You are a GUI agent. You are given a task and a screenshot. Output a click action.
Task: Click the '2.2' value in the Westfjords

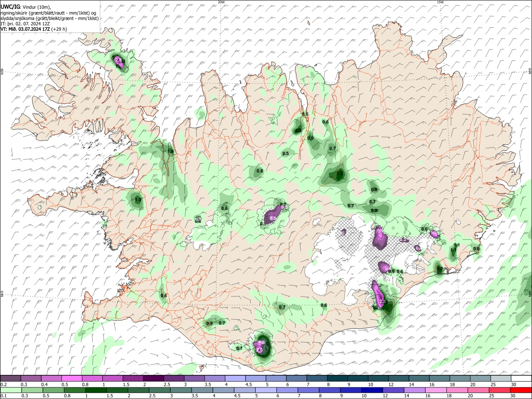click(x=118, y=60)
